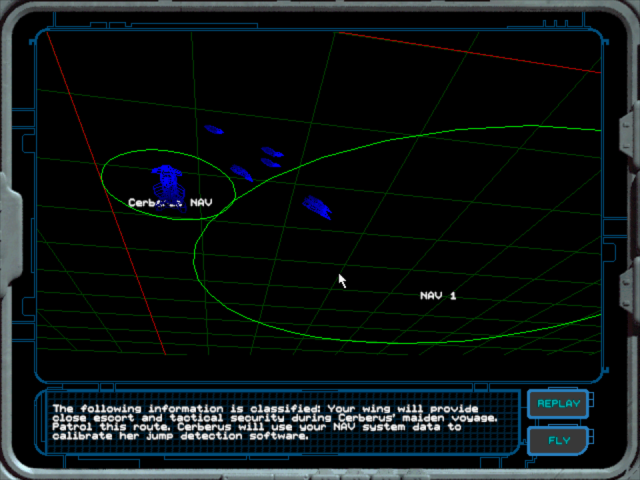This screenshot has width=640, height=480.
Task: Start the mission with FLY button
Action: [x=558, y=441]
